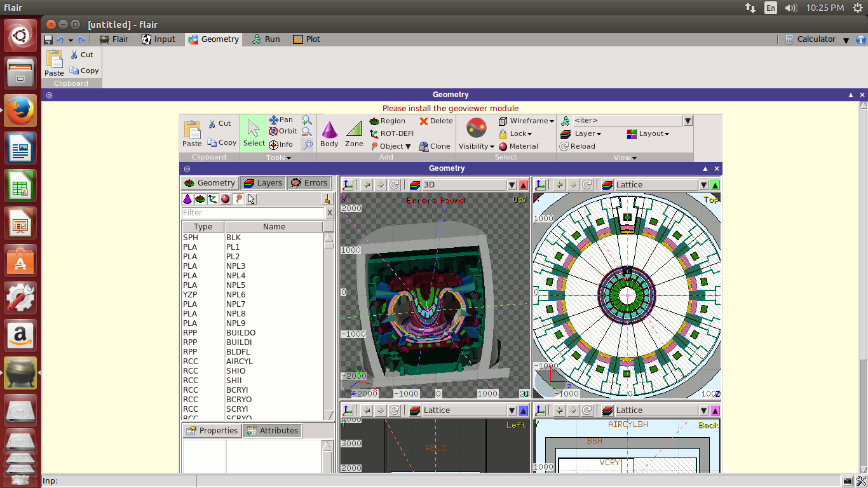Filter list by selected cursor icon
The image size is (868, 488).
[x=251, y=199]
